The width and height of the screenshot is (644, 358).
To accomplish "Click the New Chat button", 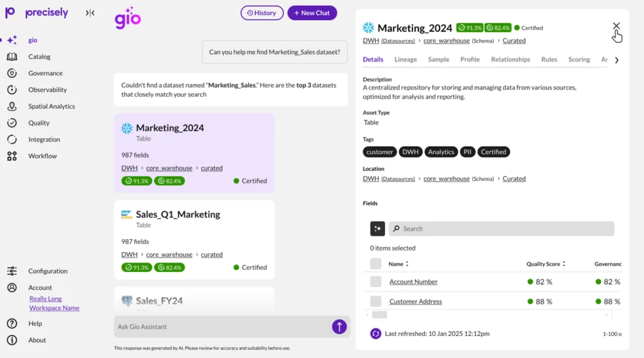I will [x=312, y=13].
